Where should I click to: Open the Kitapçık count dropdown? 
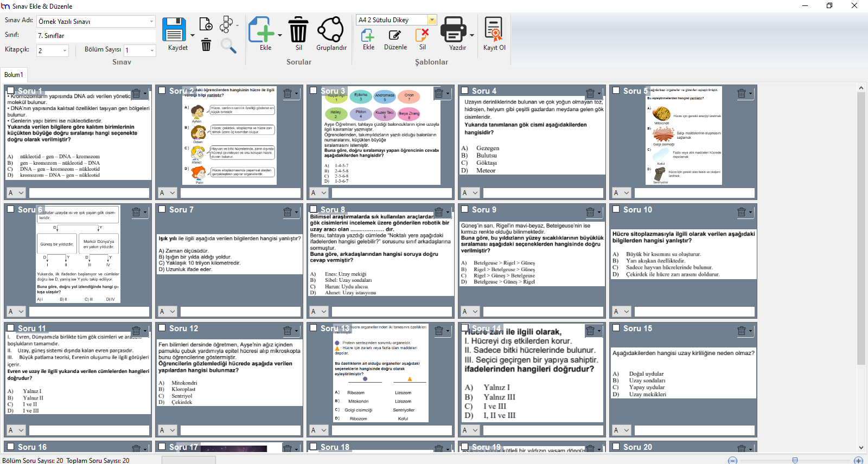click(65, 51)
